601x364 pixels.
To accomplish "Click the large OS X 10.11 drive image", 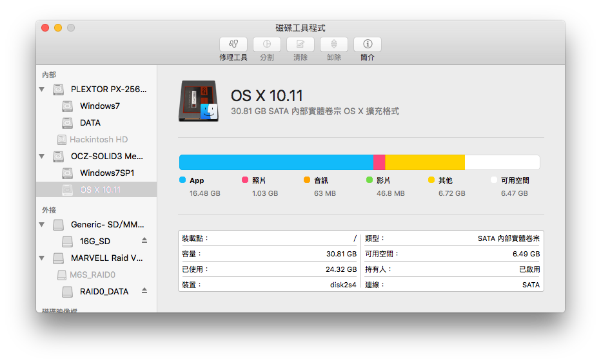I will (199, 101).
